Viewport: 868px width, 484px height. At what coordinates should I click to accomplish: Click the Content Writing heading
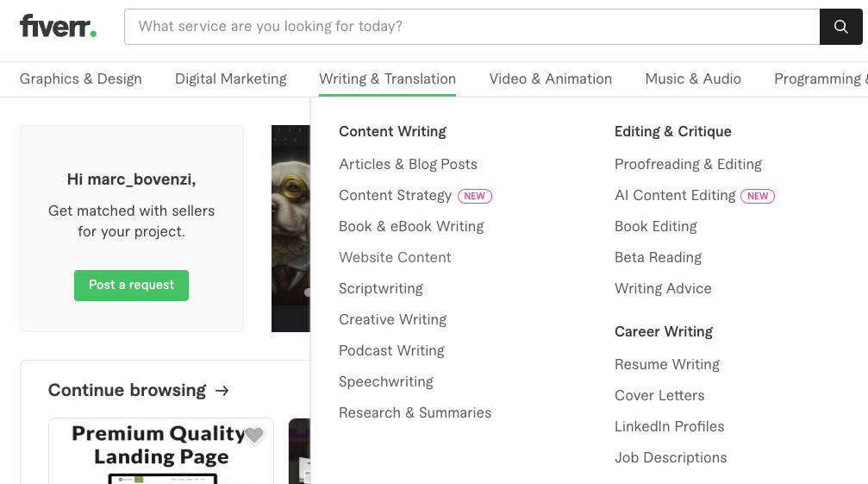(x=392, y=131)
